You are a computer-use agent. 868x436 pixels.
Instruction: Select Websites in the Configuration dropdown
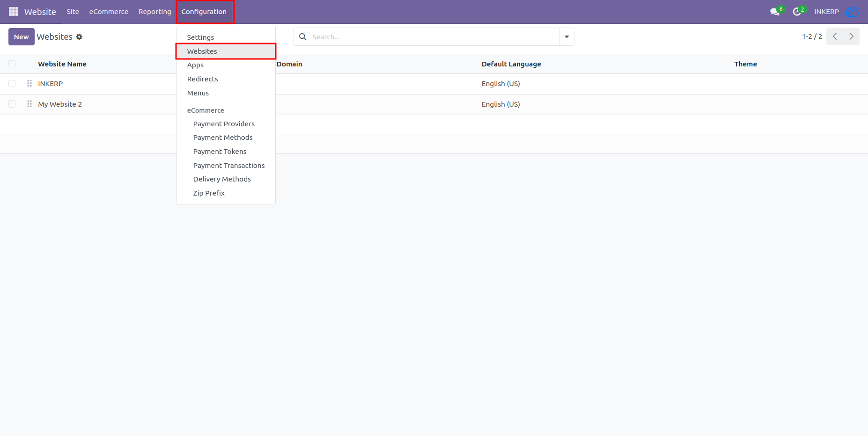pyautogui.click(x=226, y=51)
